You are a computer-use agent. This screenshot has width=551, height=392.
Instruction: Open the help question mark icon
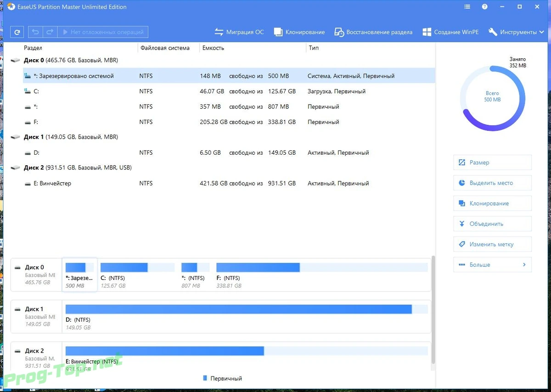[484, 7]
